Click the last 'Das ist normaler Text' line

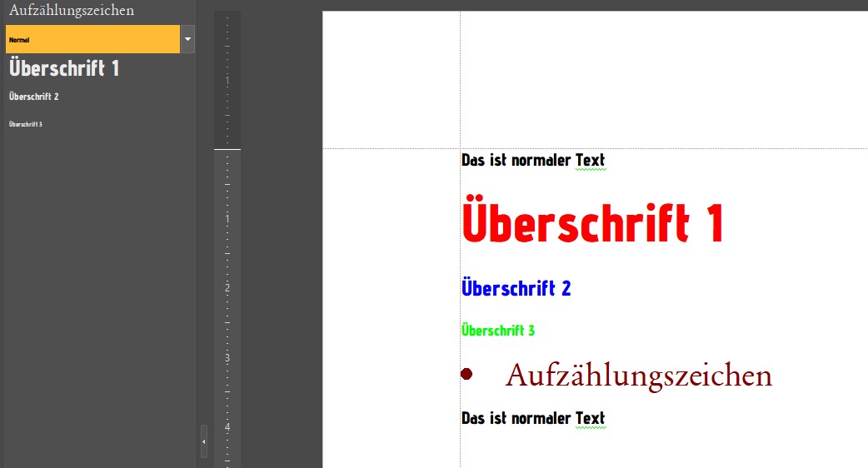(x=533, y=418)
